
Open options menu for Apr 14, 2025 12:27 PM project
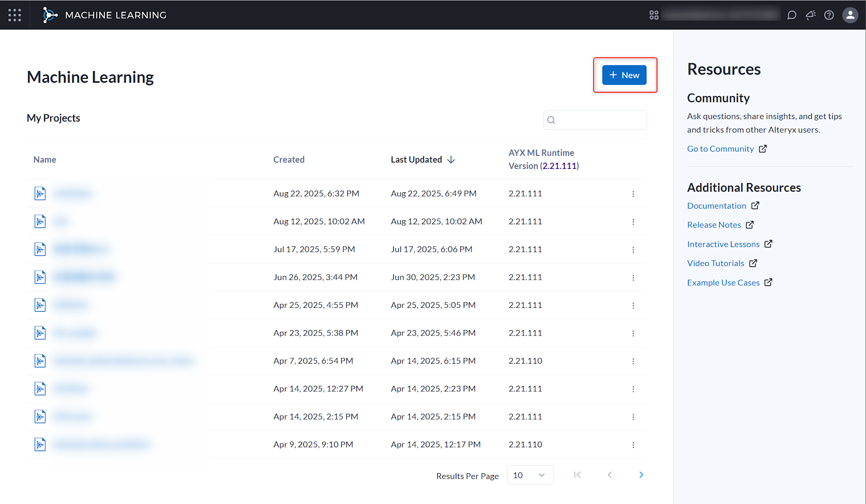[x=633, y=389]
